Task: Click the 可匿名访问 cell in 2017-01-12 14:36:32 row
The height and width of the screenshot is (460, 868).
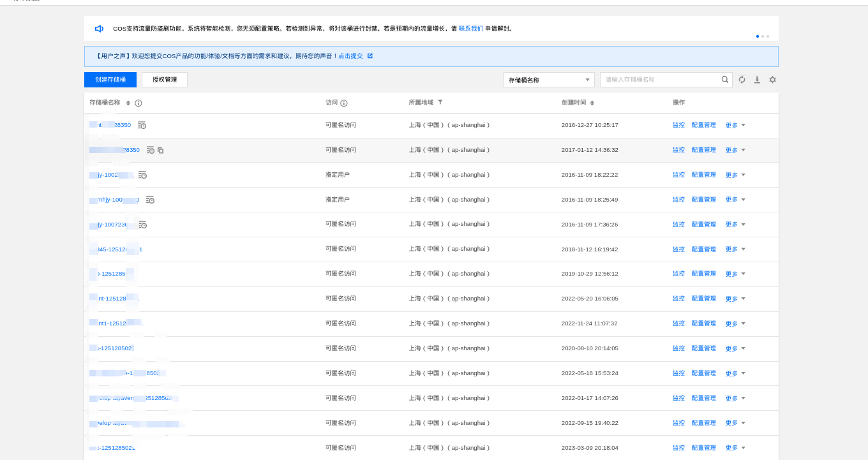Action: pos(341,150)
